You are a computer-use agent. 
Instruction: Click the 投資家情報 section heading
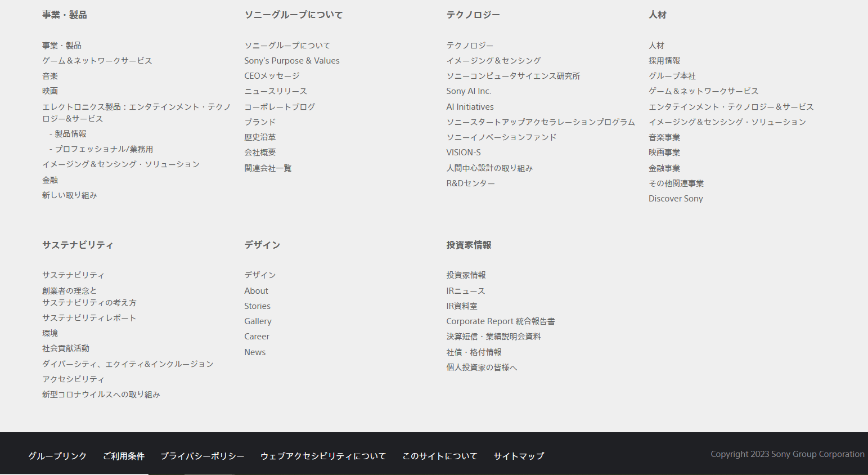click(469, 245)
